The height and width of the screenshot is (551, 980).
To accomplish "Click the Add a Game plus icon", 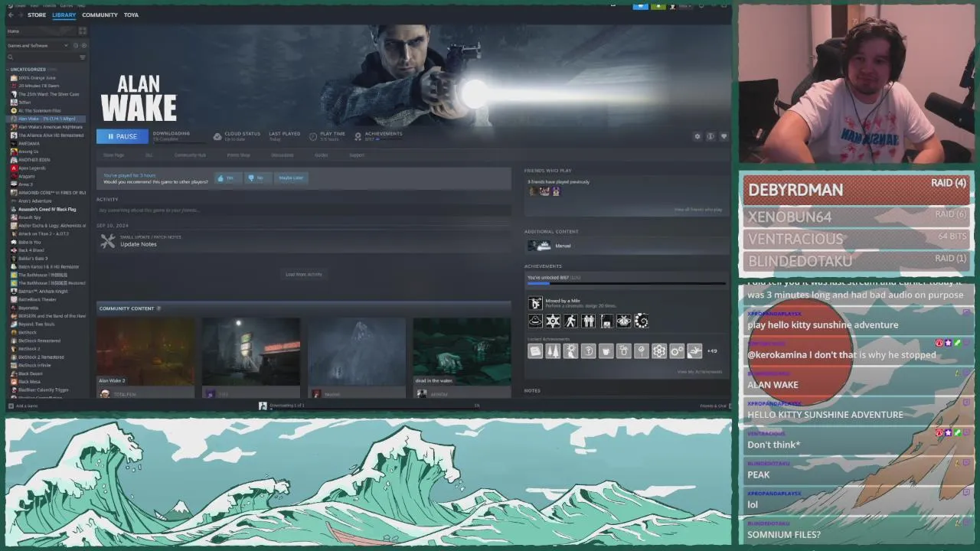I will click(x=11, y=406).
